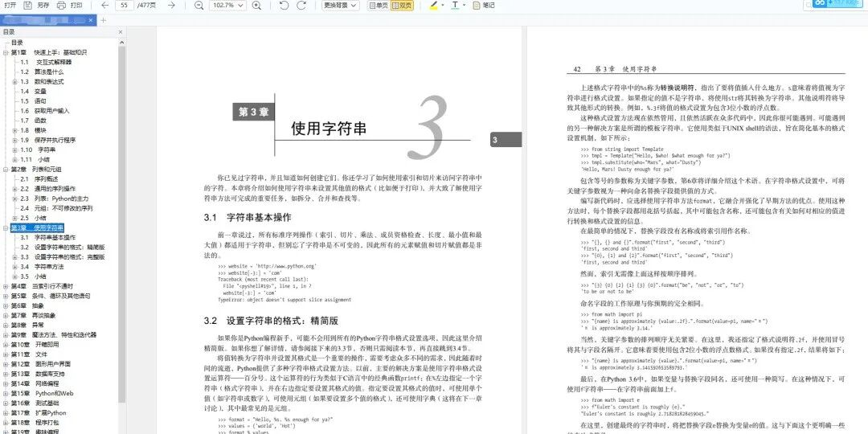Switch to 双页 double page view

[402, 5]
